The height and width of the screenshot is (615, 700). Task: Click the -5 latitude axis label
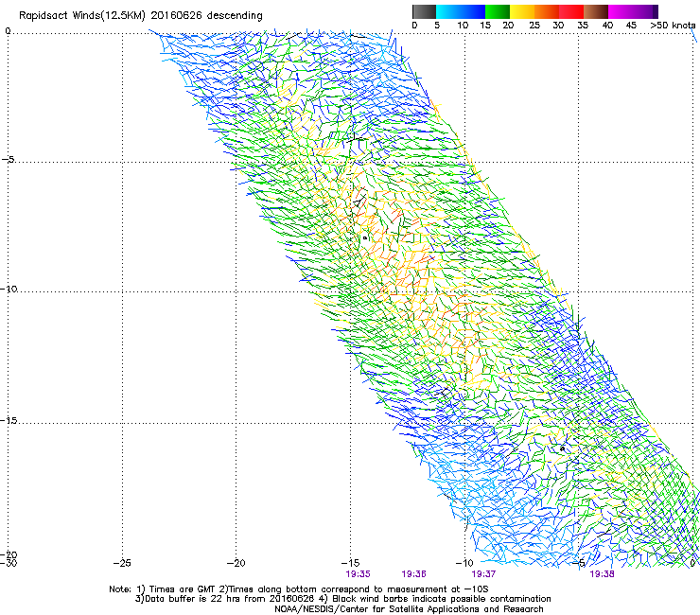(x=8, y=160)
